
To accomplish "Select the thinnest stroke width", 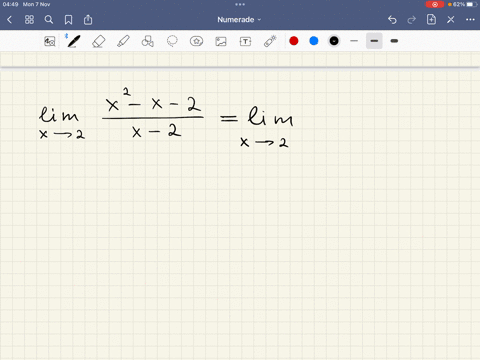I will pyautogui.click(x=354, y=41).
